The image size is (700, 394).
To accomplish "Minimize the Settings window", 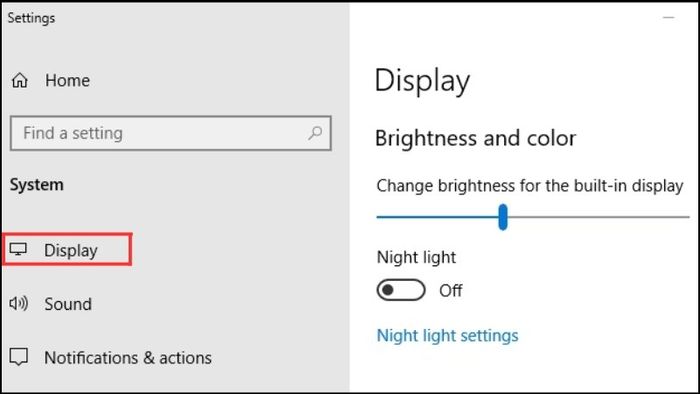I will tap(669, 18).
